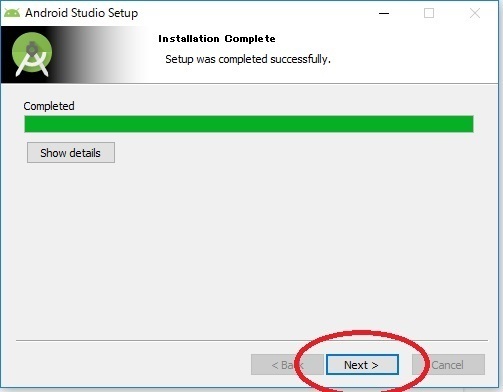Open the Android icon system menu in the title bar
The width and height of the screenshot is (503, 392).
click(x=12, y=13)
